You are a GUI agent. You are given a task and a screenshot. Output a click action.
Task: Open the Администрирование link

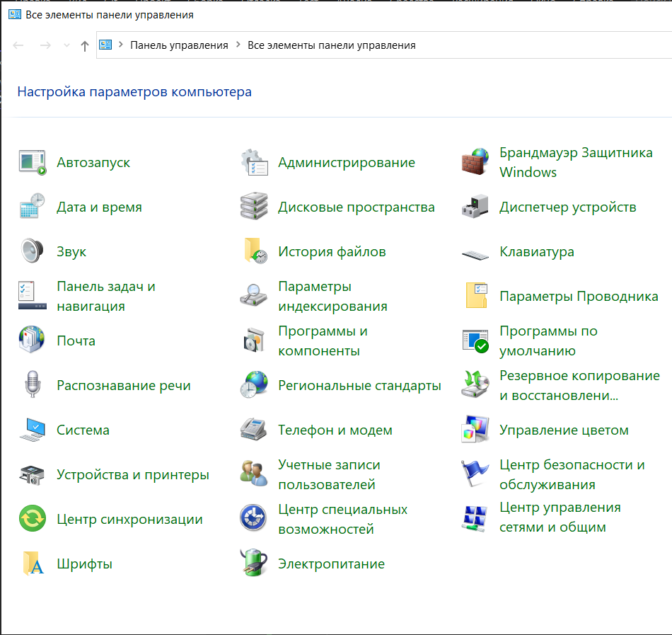pos(347,163)
